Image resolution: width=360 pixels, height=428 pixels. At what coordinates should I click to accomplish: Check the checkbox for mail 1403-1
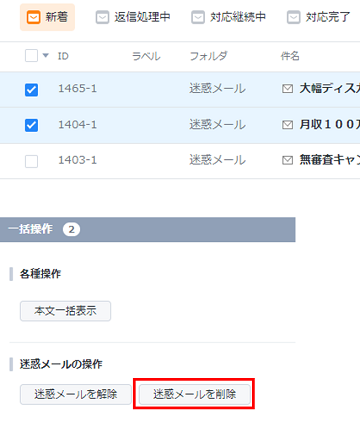click(31, 161)
